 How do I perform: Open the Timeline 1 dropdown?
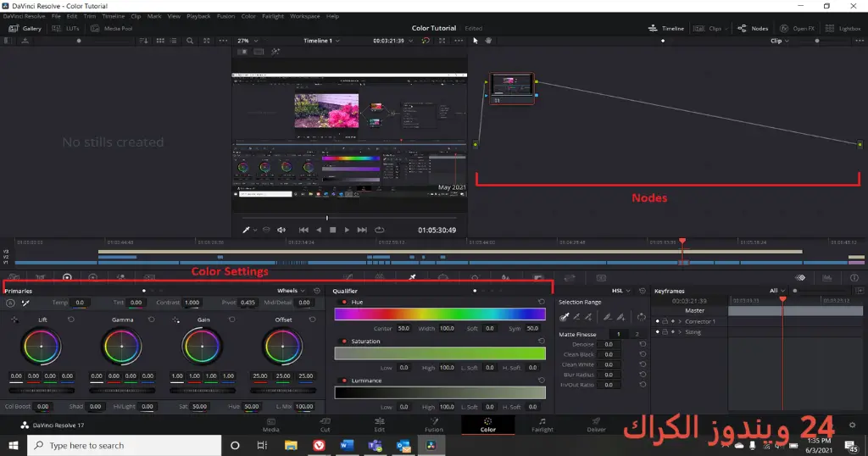coord(321,41)
